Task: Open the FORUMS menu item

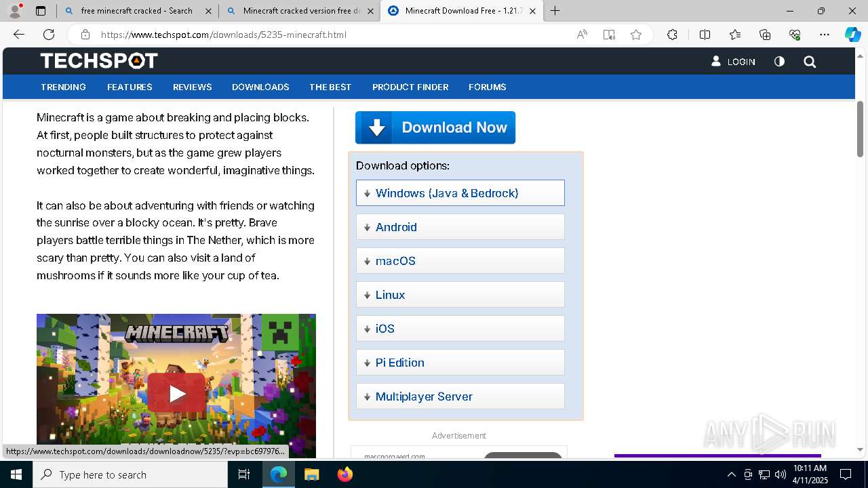Action: coord(488,87)
